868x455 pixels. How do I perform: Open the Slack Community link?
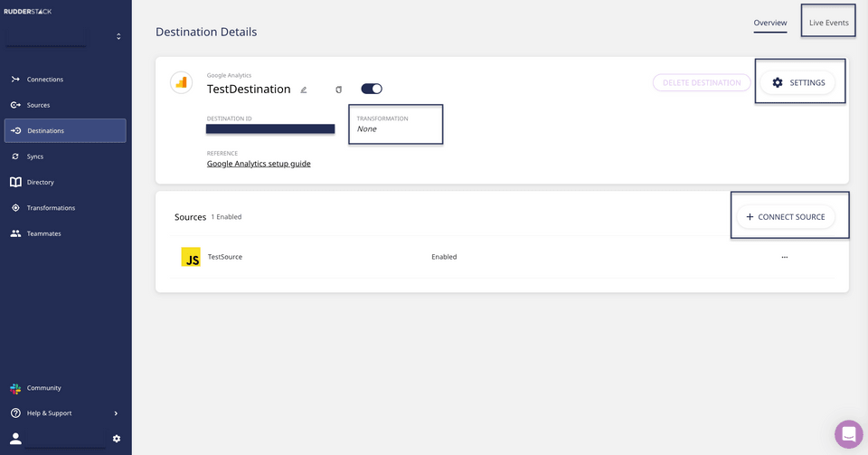click(x=43, y=388)
